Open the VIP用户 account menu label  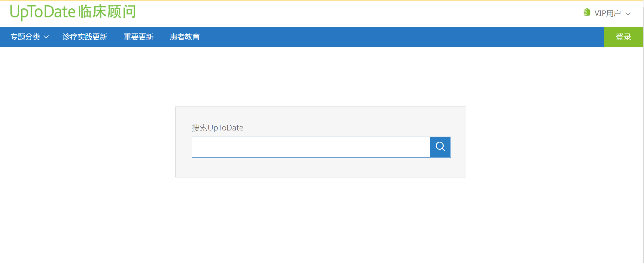coord(608,13)
